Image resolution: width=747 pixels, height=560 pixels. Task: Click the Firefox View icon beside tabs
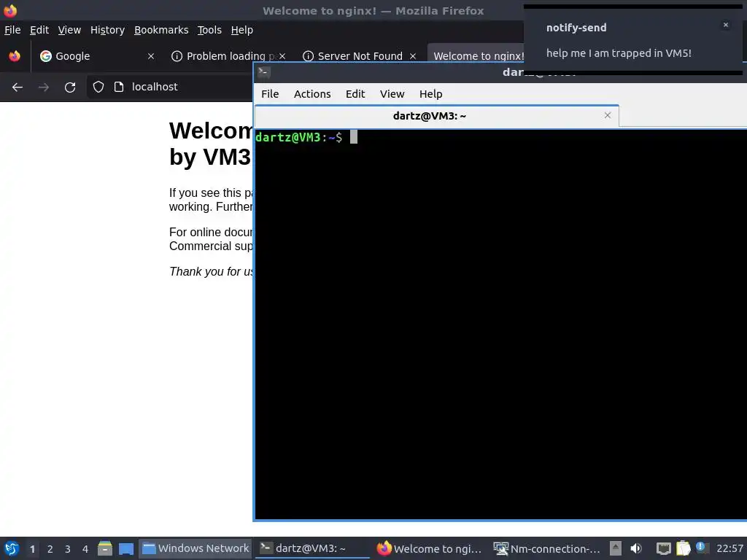[15, 56]
